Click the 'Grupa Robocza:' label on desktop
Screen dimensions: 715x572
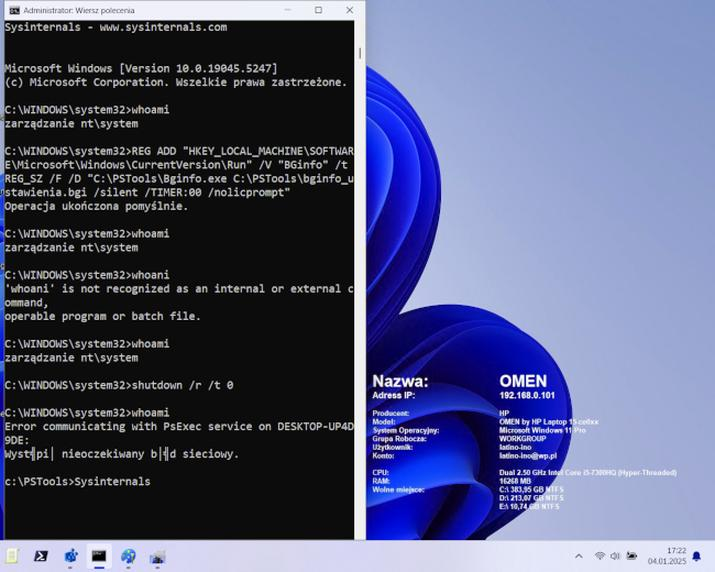coord(399,439)
